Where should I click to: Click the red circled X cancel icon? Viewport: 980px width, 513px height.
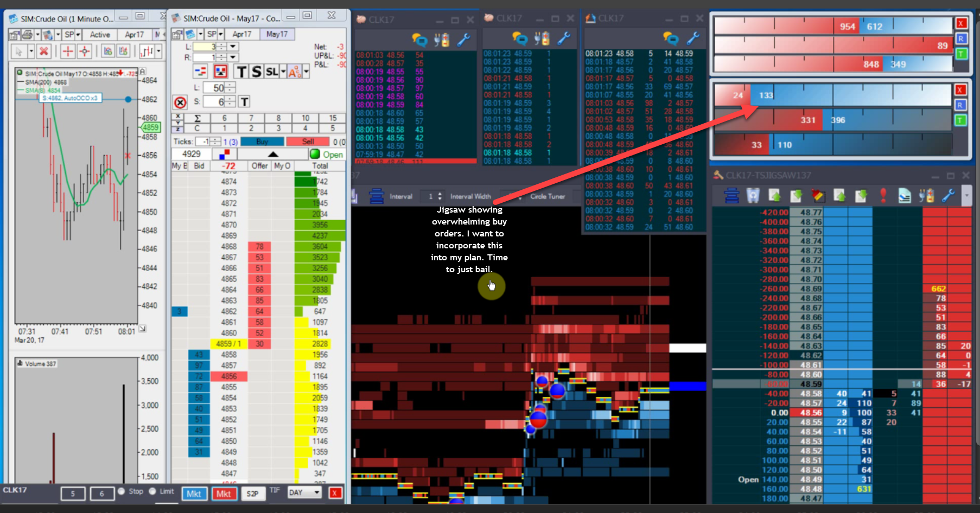point(181,102)
